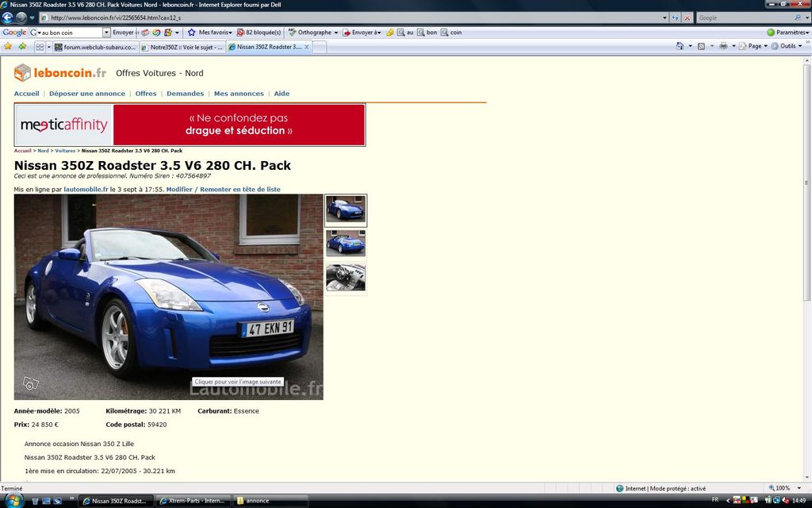Select the car interior thumbnail

pyautogui.click(x=346, y=278)
